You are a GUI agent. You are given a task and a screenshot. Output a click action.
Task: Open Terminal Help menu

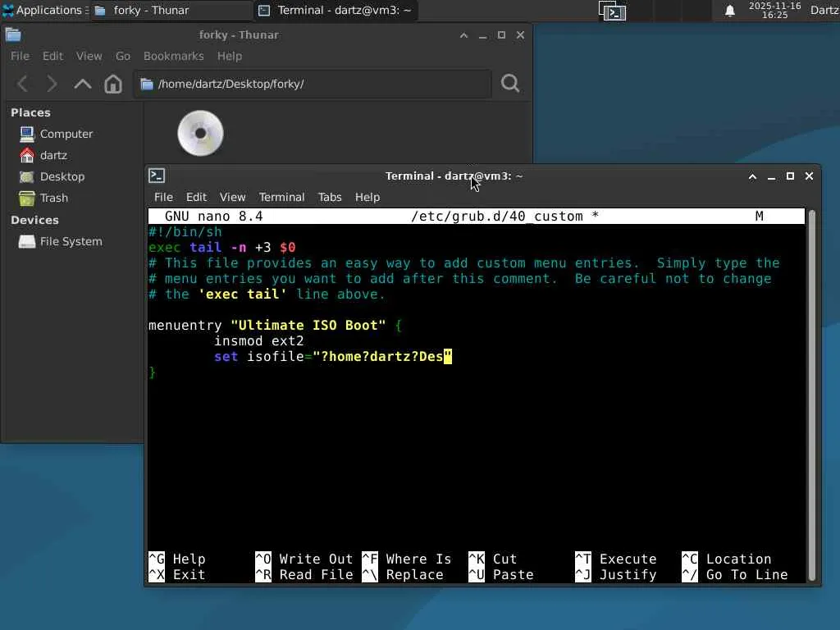367,197
